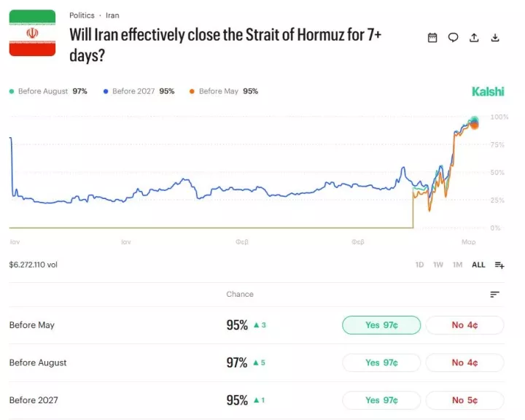Click the share upload icon
The height and width of the screenshot is (420, 525).
pos(474,38)
